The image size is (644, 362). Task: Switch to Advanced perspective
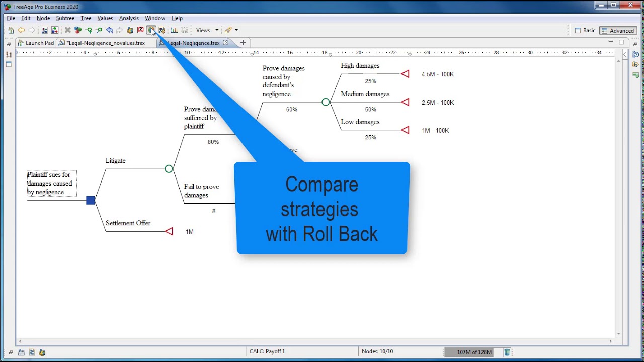click(618, 31)
